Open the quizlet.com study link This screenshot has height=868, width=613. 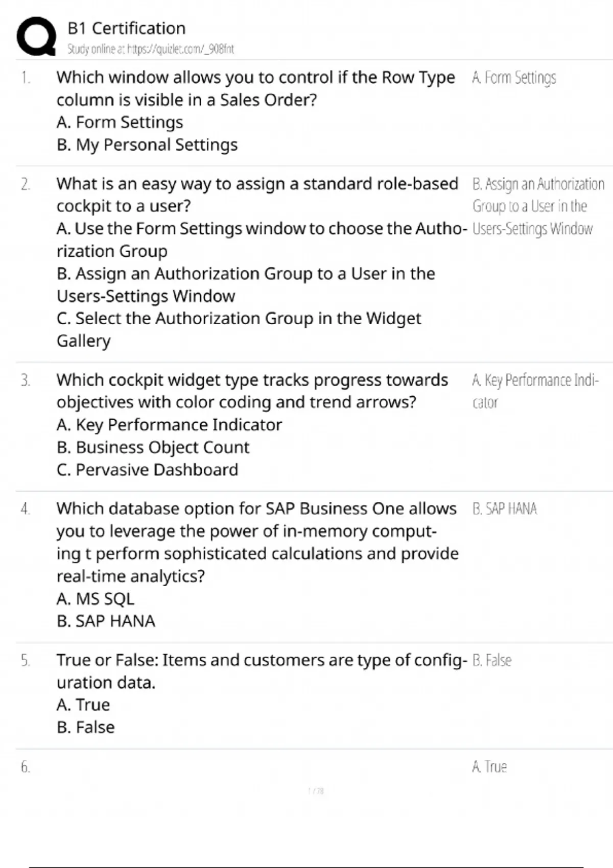click(x=150, y=49)
